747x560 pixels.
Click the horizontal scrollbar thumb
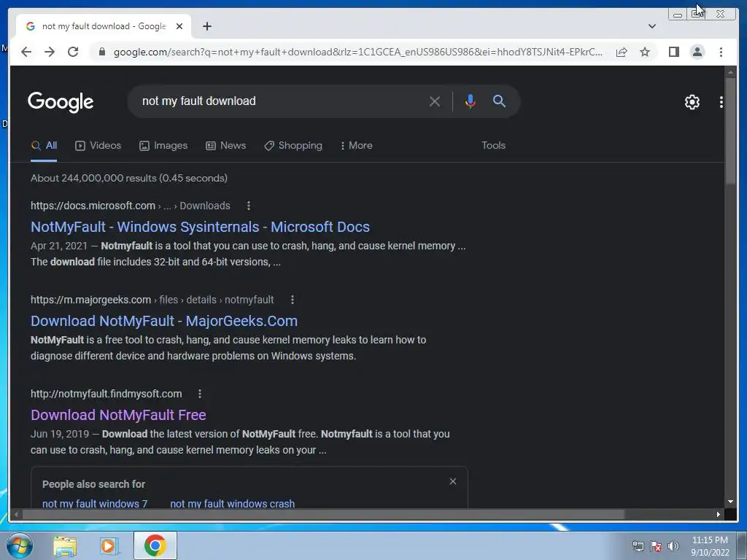coord(324,514)
